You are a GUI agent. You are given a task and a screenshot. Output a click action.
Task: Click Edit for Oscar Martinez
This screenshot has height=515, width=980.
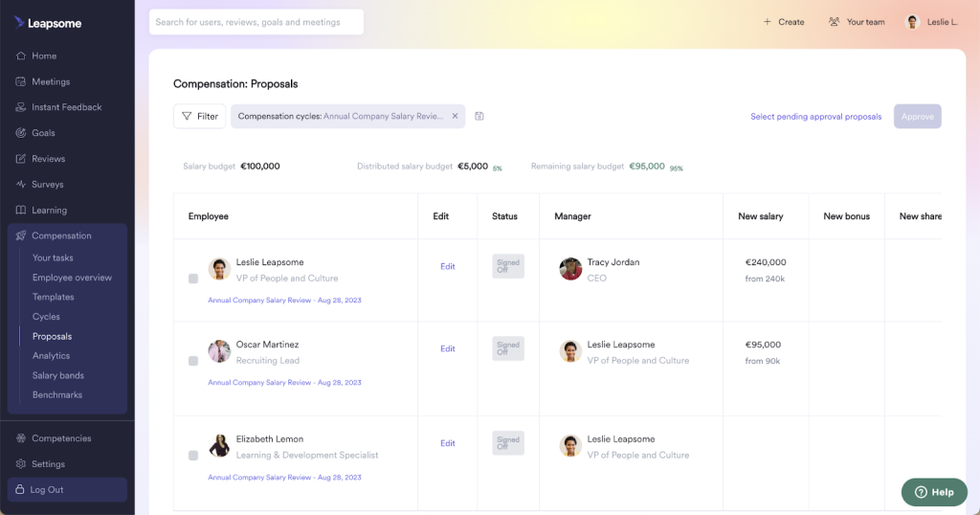coord(447,349)
